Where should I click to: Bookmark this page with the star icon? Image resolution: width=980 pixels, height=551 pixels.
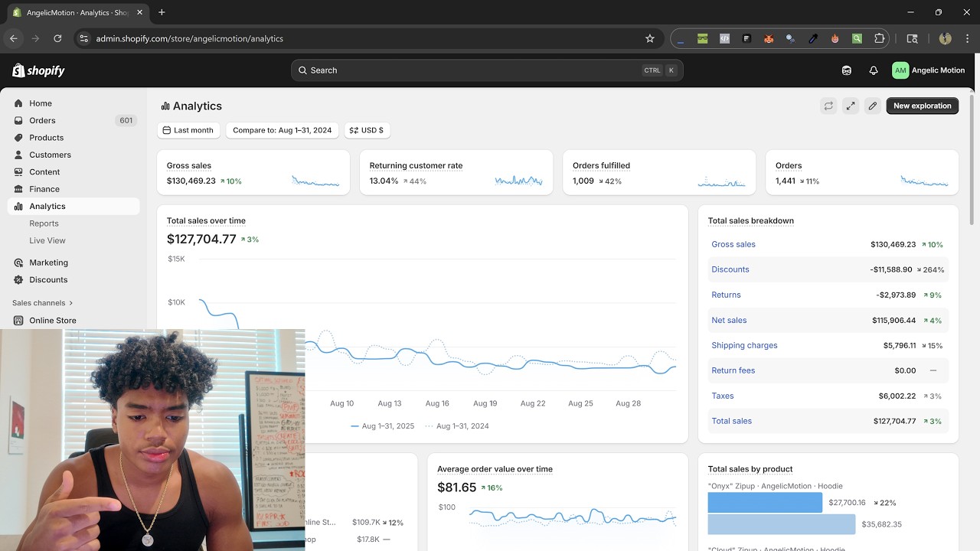[650, 38]
